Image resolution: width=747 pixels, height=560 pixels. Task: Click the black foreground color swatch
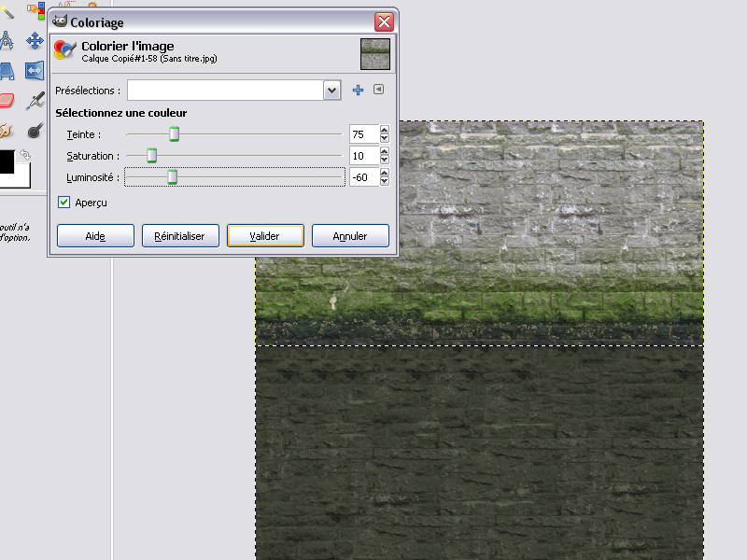click(x=7, y=162)
